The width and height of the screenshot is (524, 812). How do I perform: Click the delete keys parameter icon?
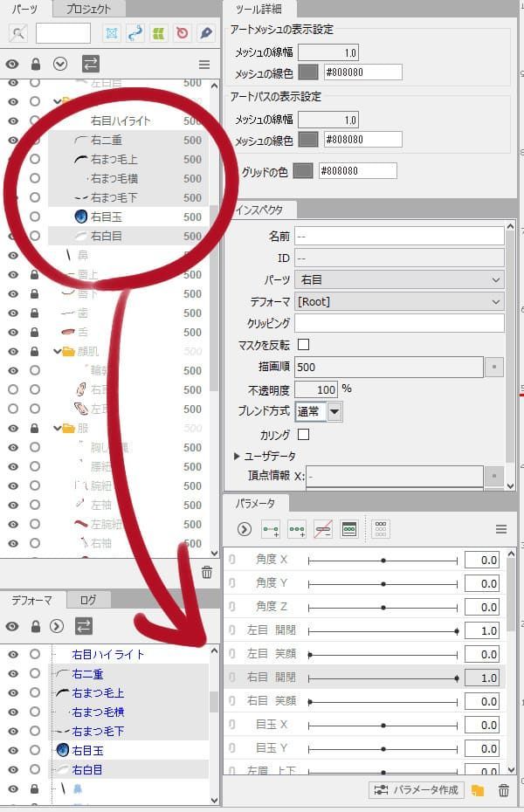323,529
